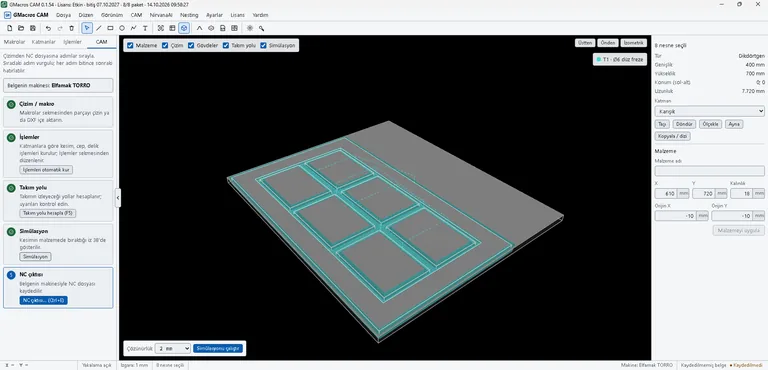Click the Taşı move button
The height and width of the screenshot is (370, 768).
tap(662, 124)
